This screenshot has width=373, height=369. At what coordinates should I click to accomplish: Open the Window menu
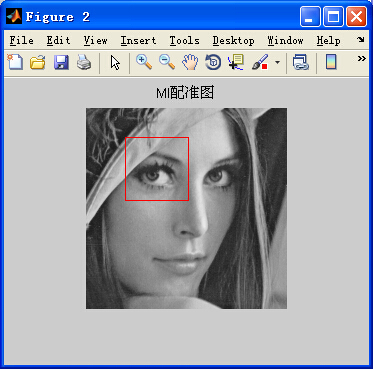pos(285,41)
